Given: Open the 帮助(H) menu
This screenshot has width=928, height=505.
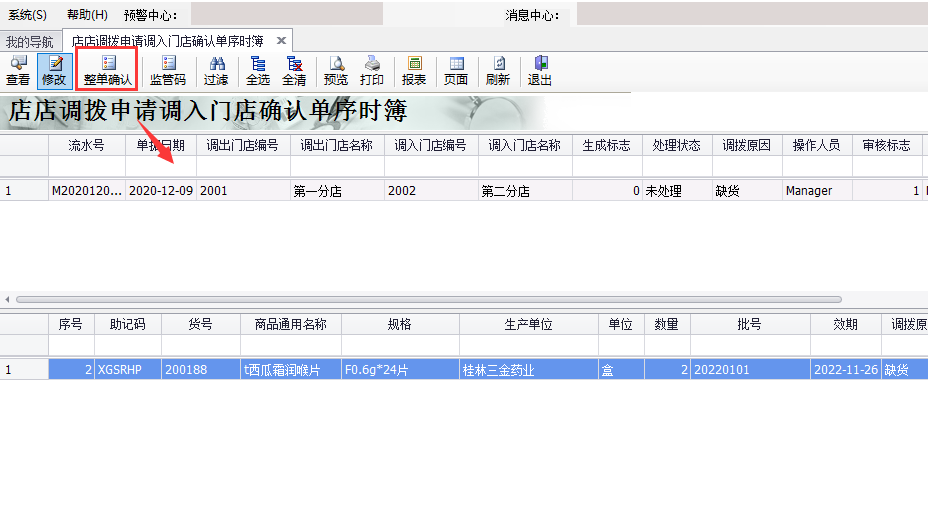Looking at the screenshot, I should click(x=87, y=15).
